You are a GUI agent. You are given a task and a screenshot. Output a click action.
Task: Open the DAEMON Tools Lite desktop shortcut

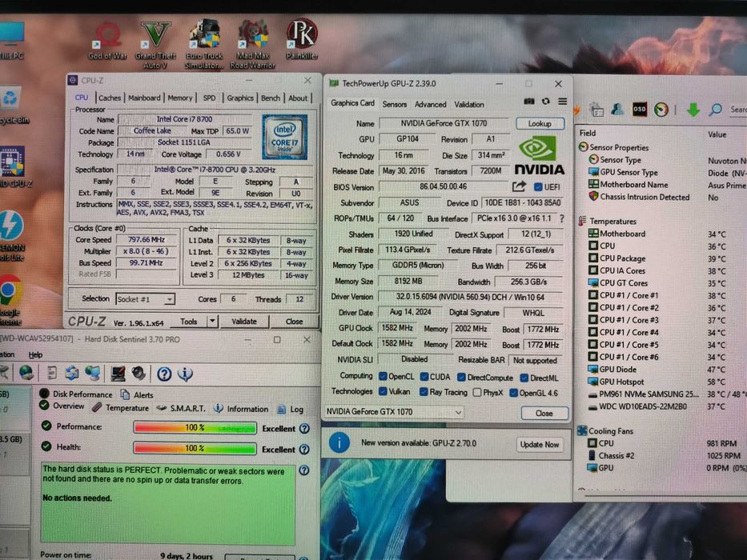coord(12,236)
